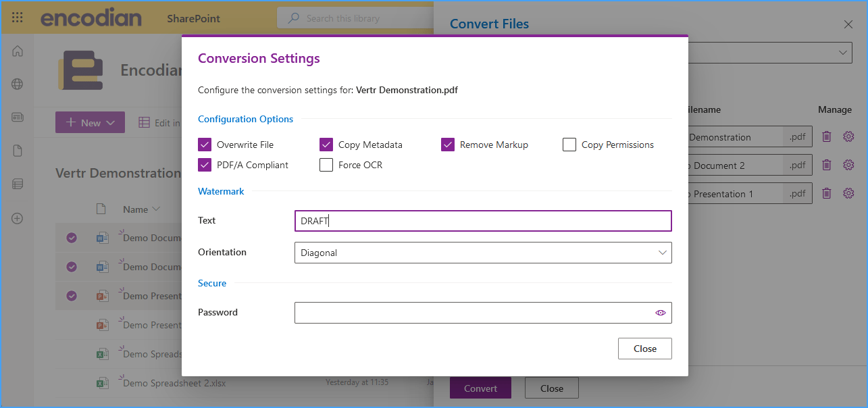This screenshot has width=868, height=408.
Task: Click the watermark Text field containing DRAFT
Action: [483, 220]
